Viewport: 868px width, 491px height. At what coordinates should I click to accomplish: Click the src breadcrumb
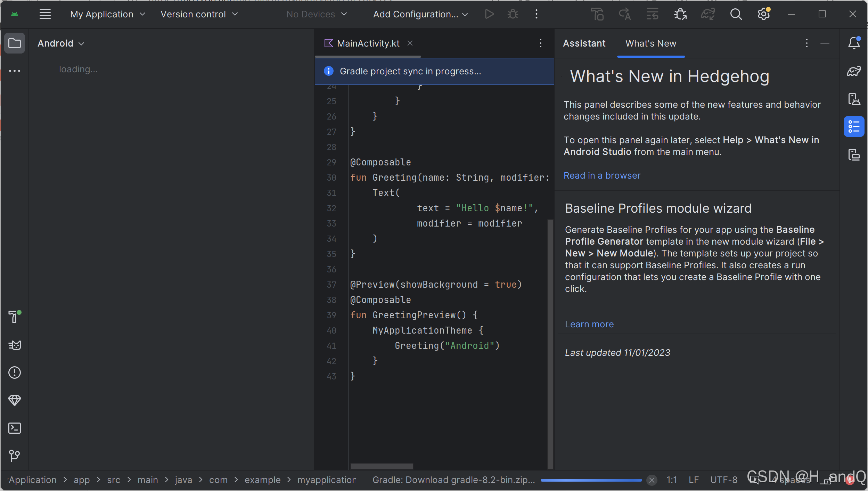(114, 480)
